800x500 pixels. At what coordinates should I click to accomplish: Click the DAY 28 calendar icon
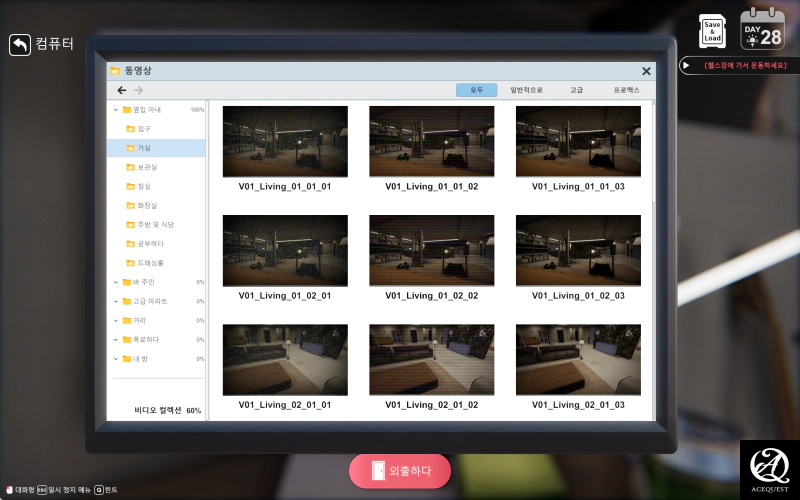(761, 30)
